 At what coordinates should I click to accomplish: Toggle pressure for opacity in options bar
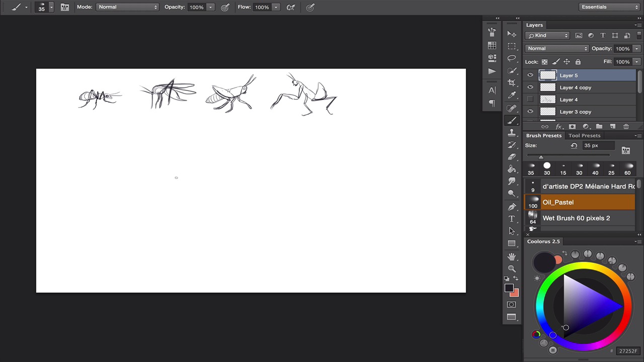click(225, 7)
